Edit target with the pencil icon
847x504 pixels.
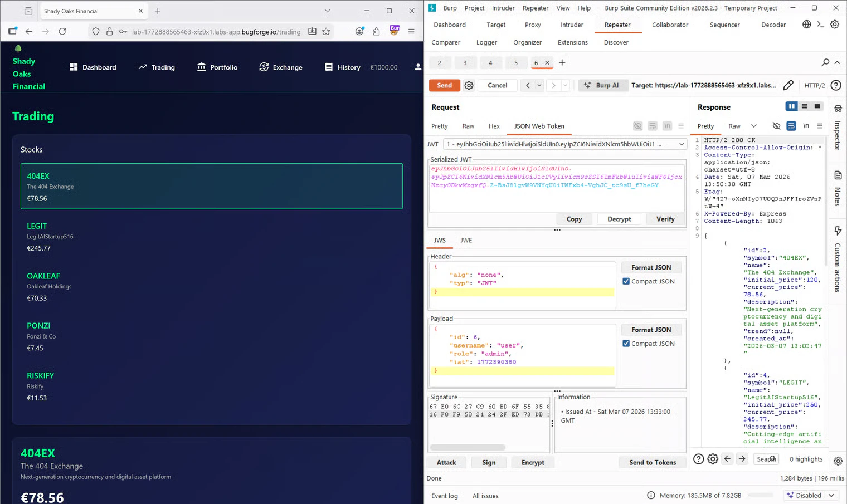point(788,85)
